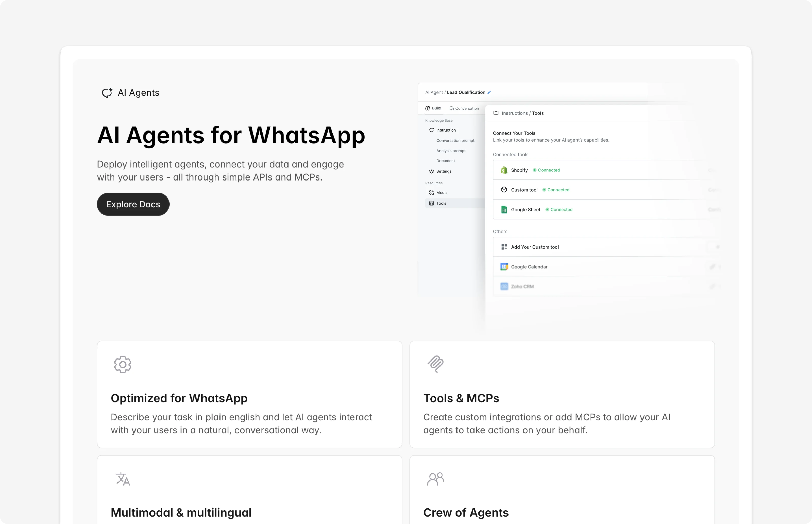Viewport: 812px width, 524px height.
Task: Click the paperclip icon above Tools & MCPs
Action: click(435, 364)
